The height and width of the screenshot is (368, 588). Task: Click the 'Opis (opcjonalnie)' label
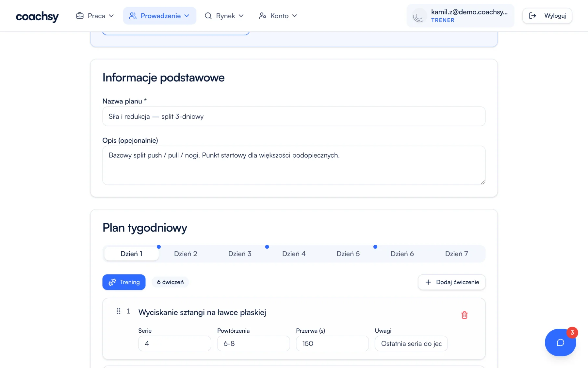[130, 141]
